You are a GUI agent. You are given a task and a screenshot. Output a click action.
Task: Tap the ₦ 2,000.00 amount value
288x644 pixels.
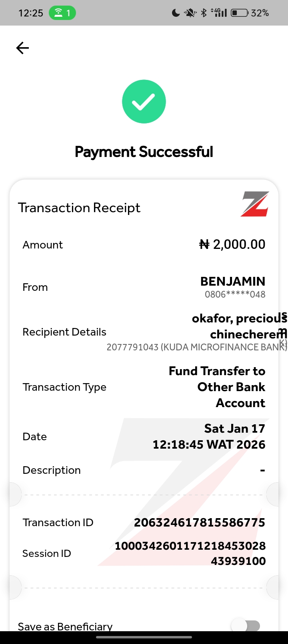pos(232,244)
